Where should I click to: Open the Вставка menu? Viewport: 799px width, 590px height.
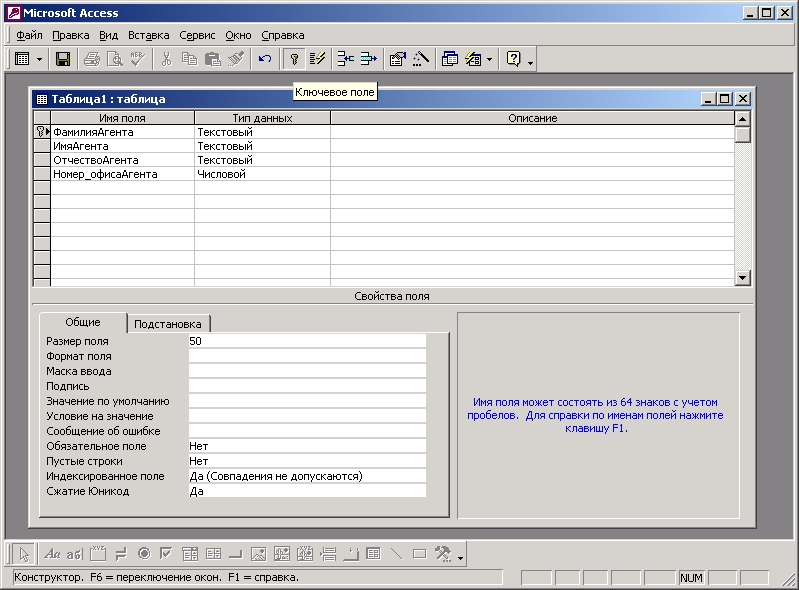148,35
